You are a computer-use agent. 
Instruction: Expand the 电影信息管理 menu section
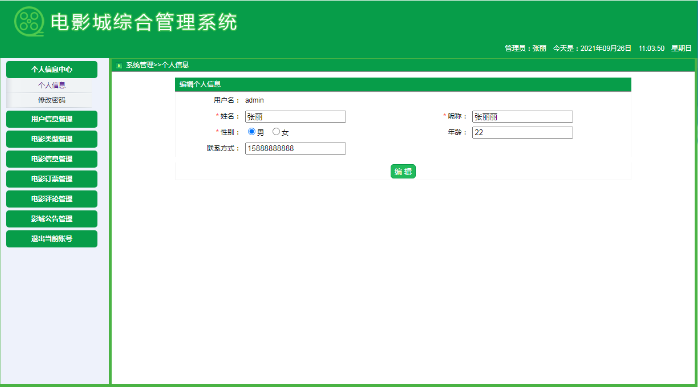click(52, 159)
